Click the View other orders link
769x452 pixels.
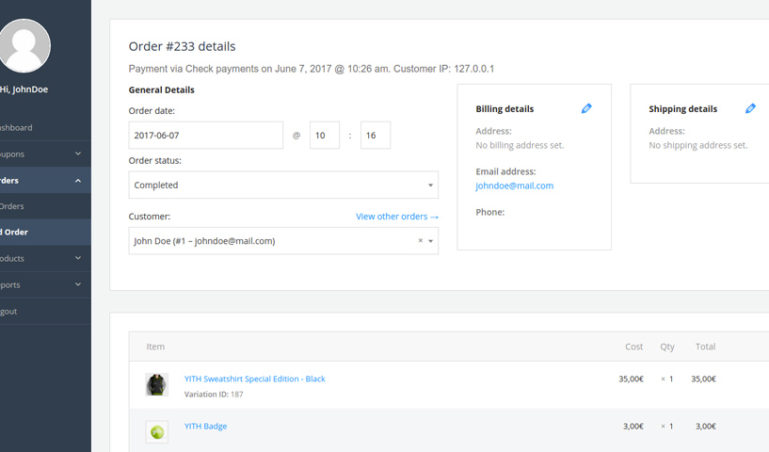tap(396, 216)
